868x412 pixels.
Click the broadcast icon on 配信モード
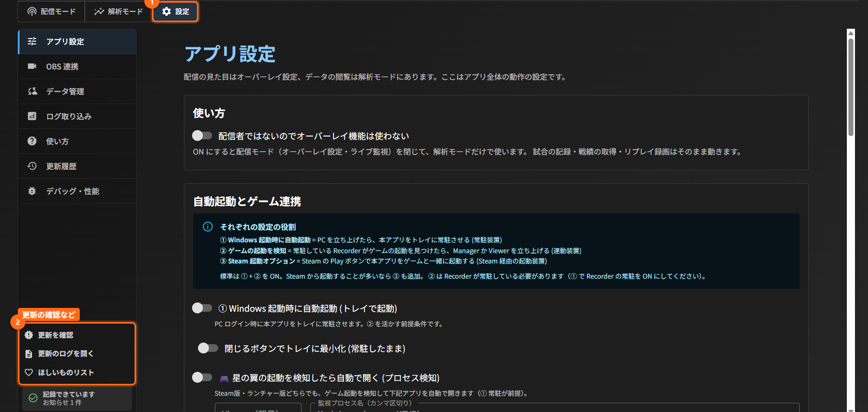tap(32, 11)
